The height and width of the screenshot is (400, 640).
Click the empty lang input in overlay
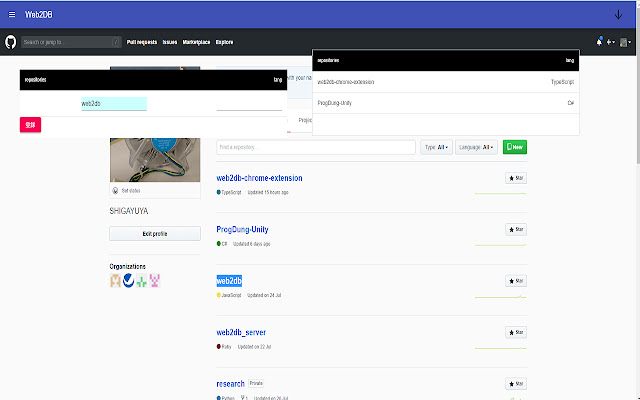(249, 104)
